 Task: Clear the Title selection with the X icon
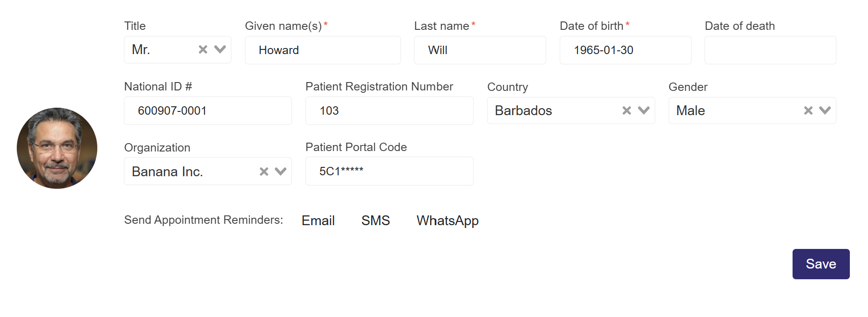203,49
